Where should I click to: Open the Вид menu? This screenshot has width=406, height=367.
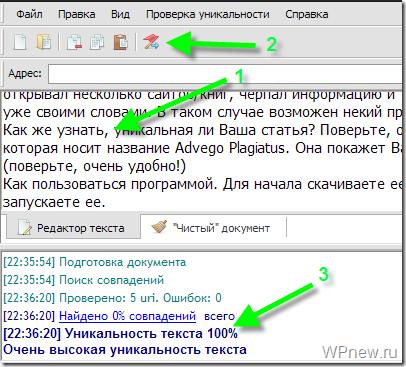point(120,14)
